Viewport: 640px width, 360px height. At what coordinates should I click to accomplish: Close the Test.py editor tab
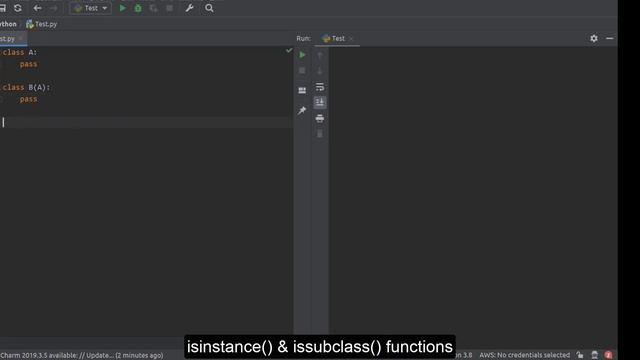tap(21, 39)
